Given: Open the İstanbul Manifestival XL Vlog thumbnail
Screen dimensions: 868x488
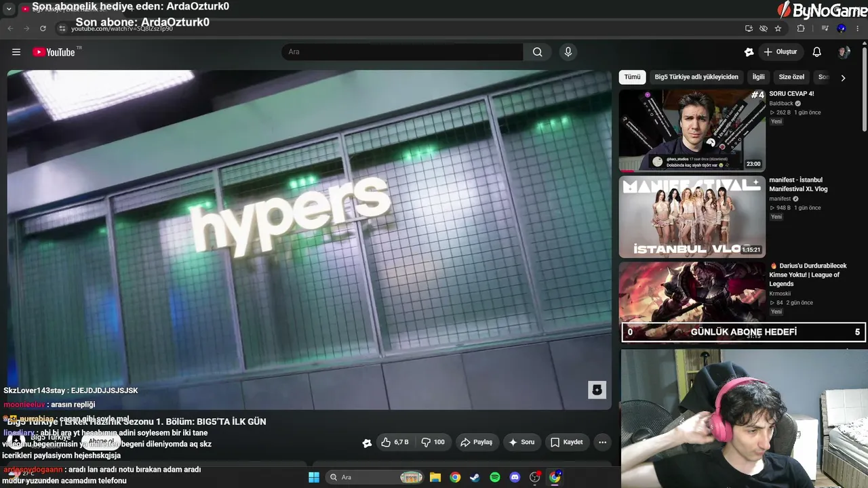Looking at the screenshot, I should (692, 217).
